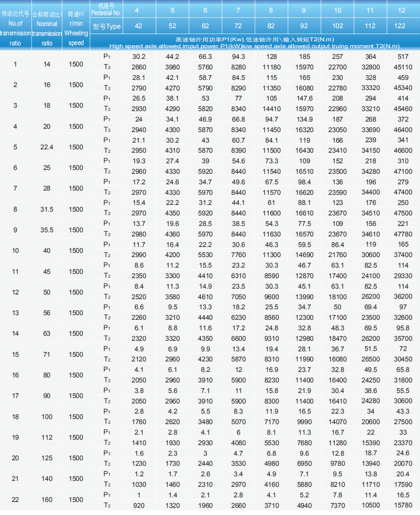Click pedestal number 12 column header

pos(402,10)
